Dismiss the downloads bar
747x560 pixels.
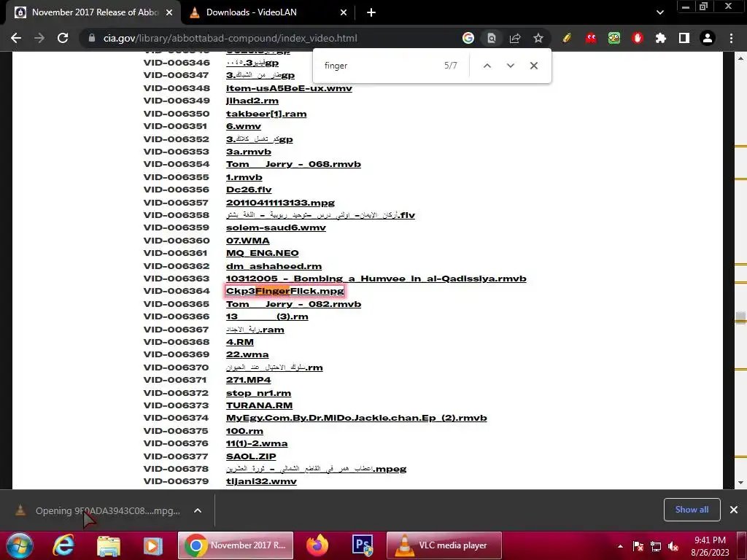tap(734, 510)
